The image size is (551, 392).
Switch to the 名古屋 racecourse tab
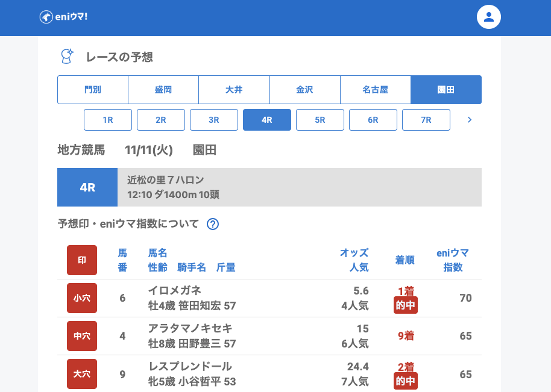click(375, 90)
